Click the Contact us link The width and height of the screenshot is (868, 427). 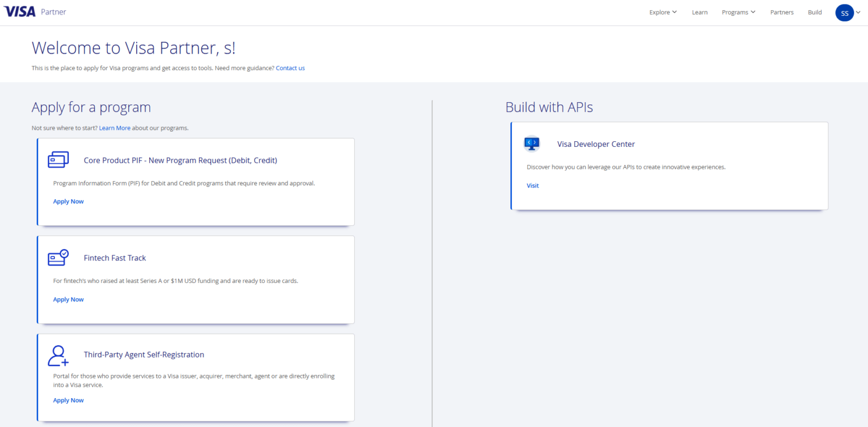[290, 68]
